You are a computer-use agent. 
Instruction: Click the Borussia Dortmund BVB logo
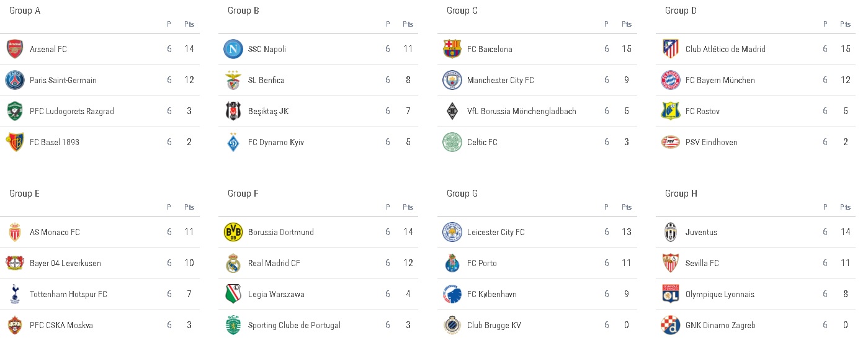coord(233,232)
